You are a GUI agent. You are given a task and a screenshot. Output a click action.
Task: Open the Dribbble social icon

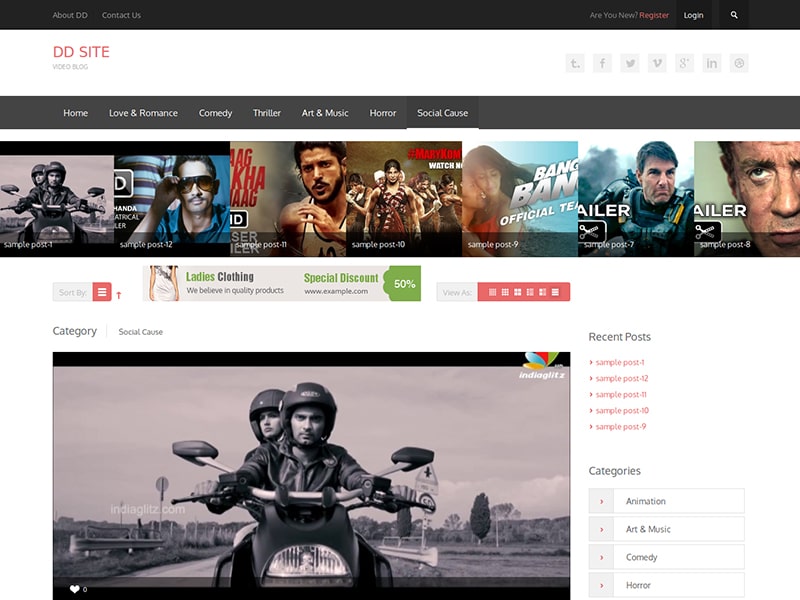point(739,63)
